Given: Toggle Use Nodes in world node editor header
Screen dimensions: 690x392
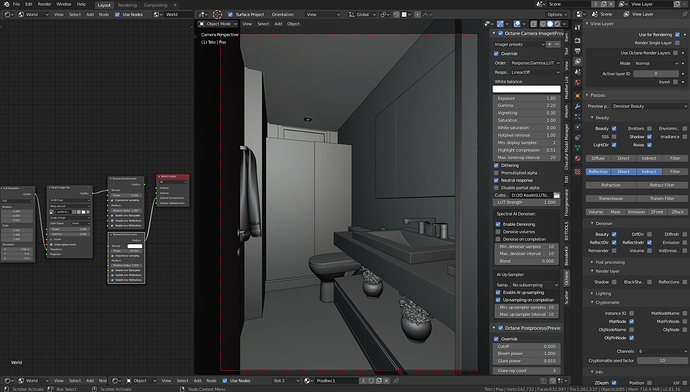Looking at the screenshot, I should tap(117, 15).
